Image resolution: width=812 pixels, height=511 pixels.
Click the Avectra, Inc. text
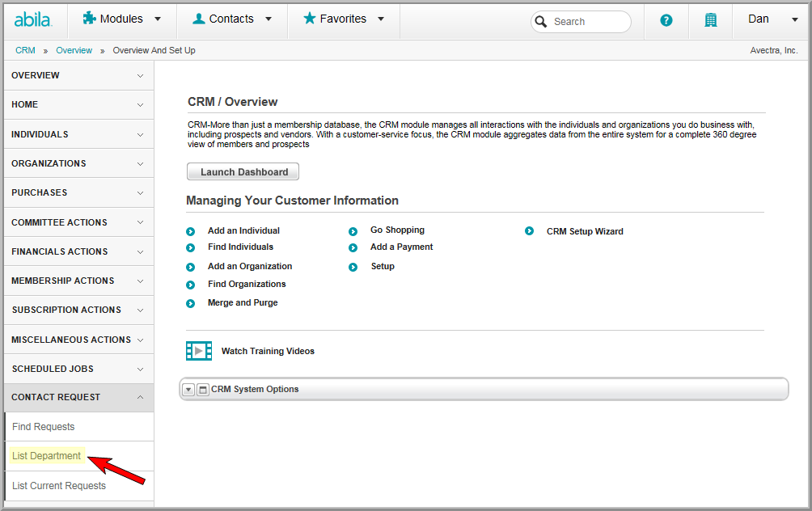click(774, 50)
